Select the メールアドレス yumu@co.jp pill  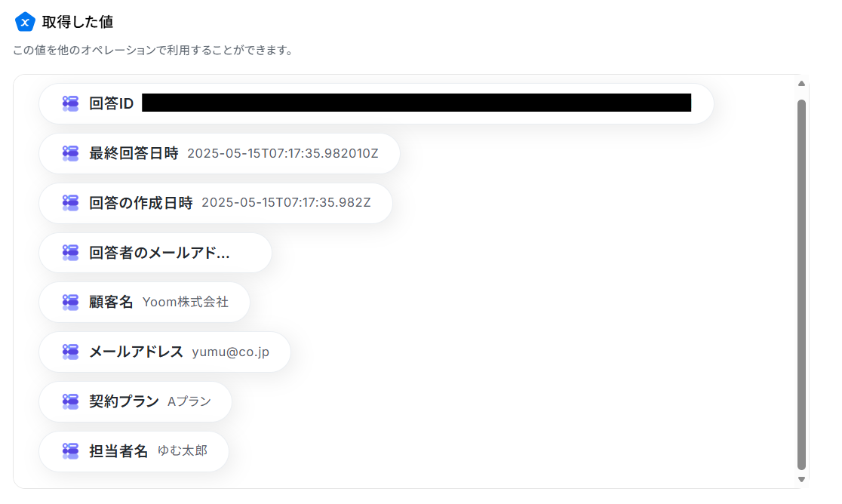[165, 352]
